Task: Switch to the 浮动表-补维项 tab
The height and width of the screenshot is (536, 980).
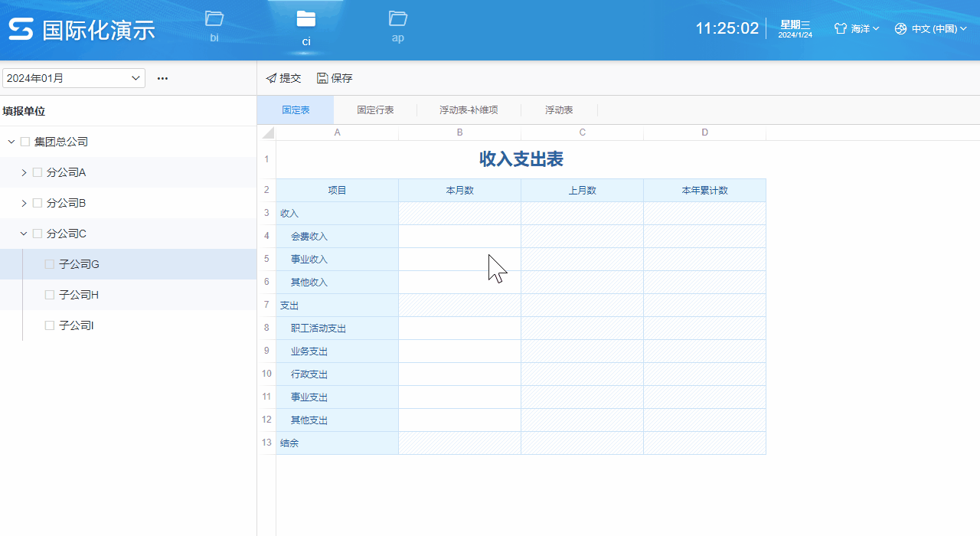Action: pyautogui.click(x=469, y=110)
